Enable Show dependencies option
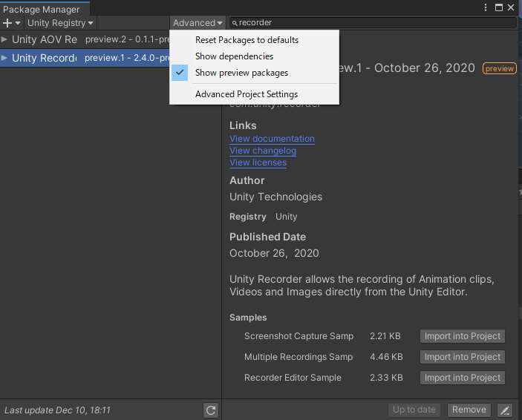Screen dimensions: 522x420 pyautogui.click(x=234, y=56)
